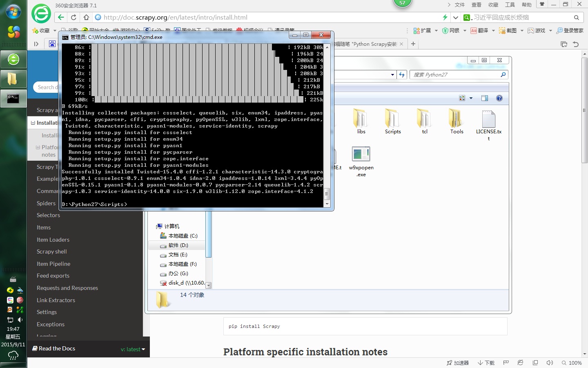Screen dimensions: 588x368
Task: Open the Link Extractors docs link
Action: click(56, 300)
